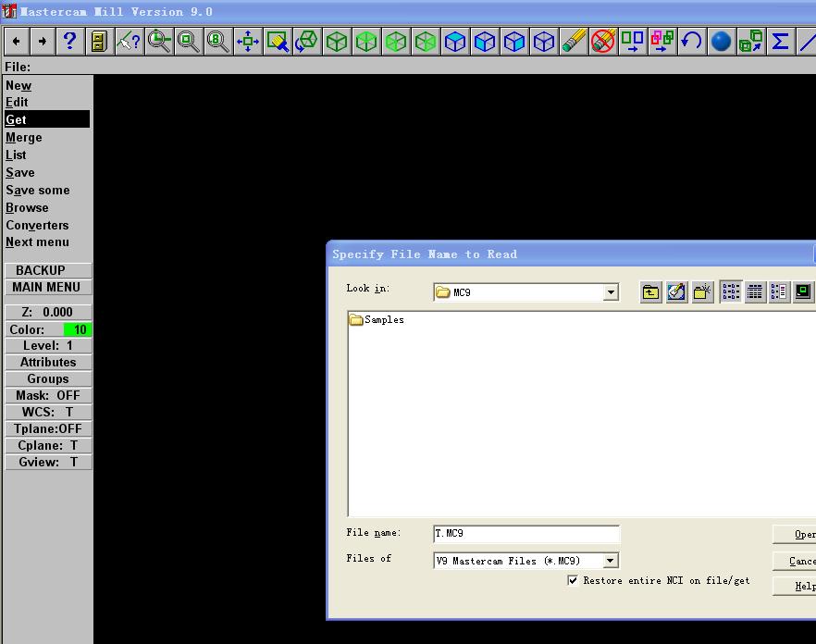Click the Groups button

[48, 378]
